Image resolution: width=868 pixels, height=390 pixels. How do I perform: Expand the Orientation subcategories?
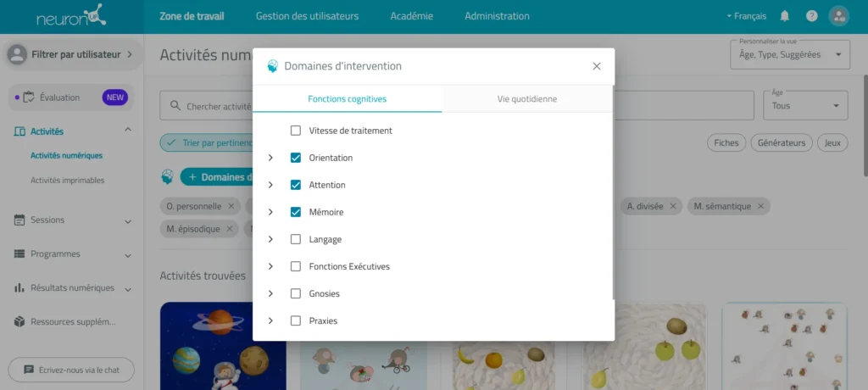[x=270, y=158]
